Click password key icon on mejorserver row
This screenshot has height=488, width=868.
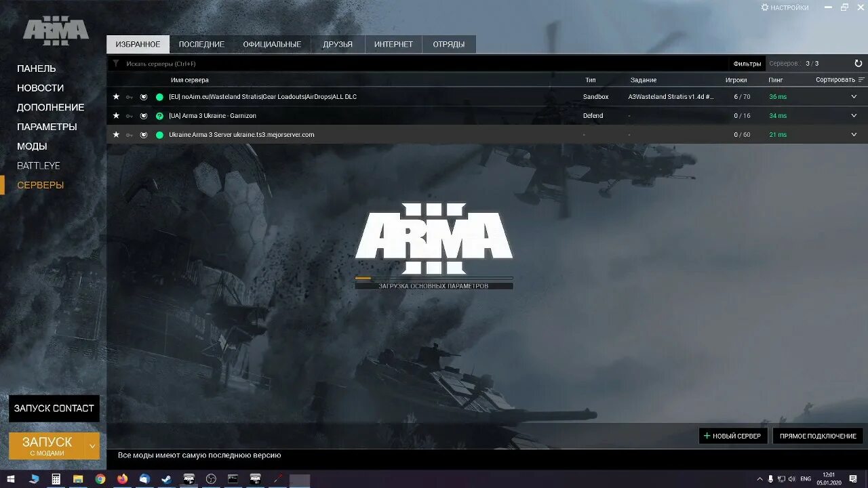pos(130,135)
